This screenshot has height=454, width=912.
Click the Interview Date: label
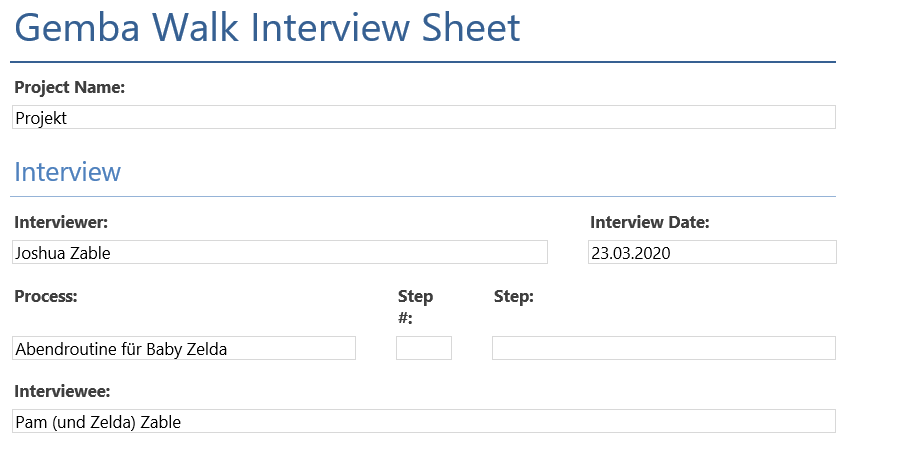pos(650,222)
